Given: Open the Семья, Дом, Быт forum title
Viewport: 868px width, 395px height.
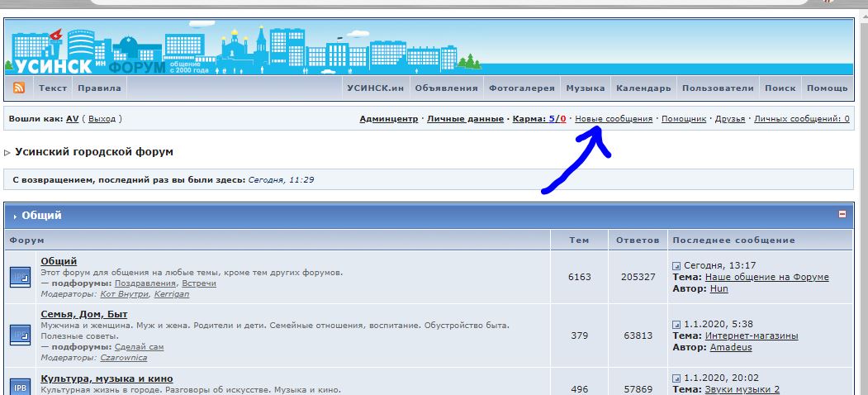Looking at the screenshot, I should pos(84,314).
